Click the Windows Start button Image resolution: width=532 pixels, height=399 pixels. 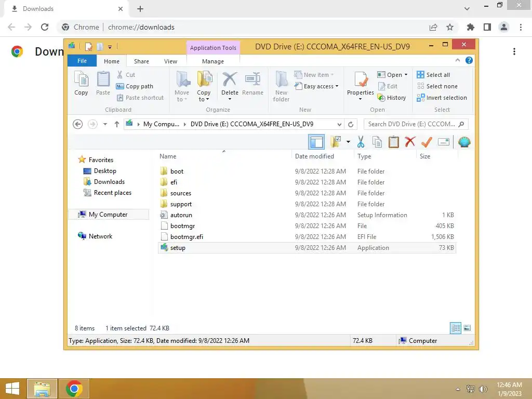[12, 389]
